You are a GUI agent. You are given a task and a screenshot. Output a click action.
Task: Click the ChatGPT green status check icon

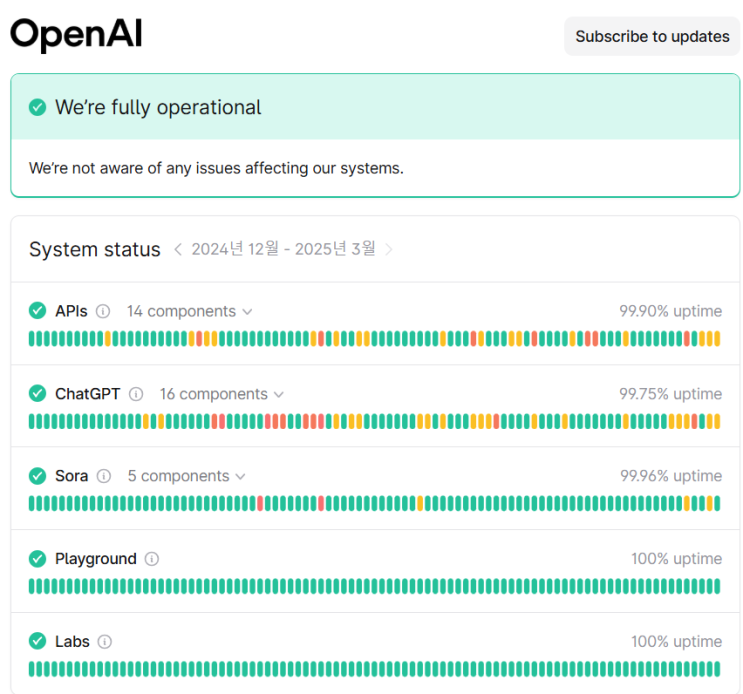[37, 393]
